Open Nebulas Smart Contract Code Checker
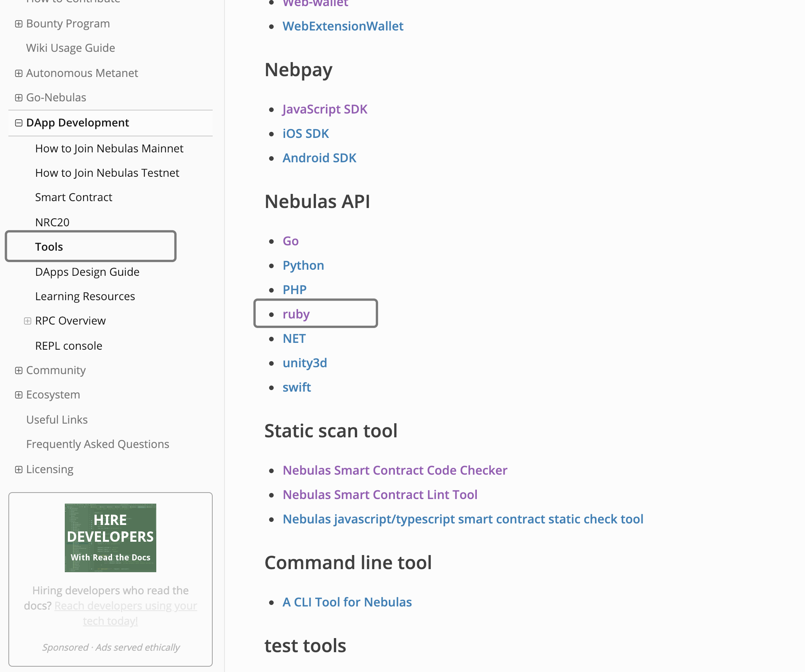The image size is (805, 672). [x=395, y=470]
